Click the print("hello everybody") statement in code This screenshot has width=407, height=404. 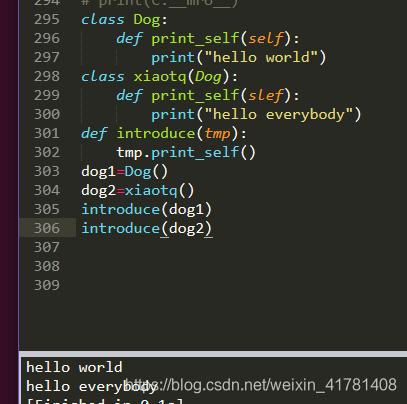(x=256, y=115)
